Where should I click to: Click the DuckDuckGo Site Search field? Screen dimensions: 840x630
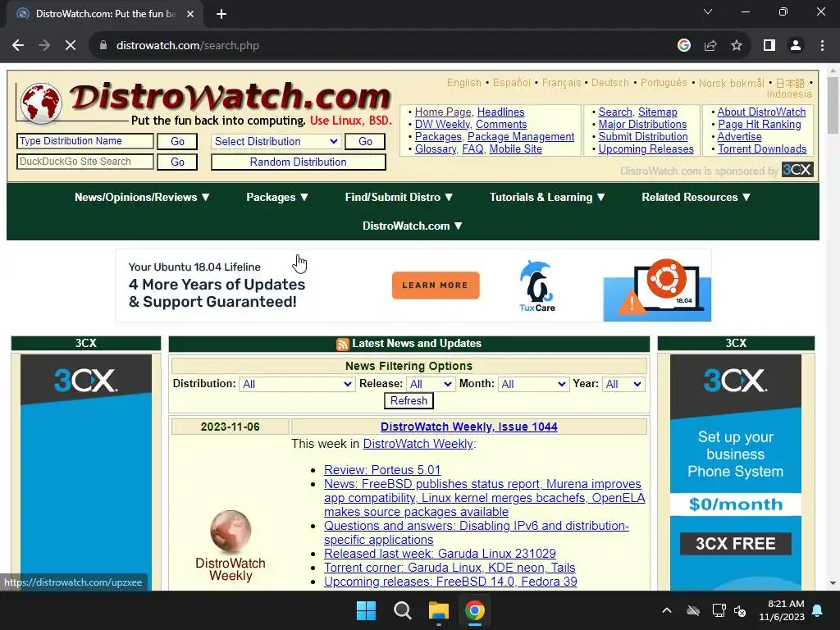(x=85, y=162)
